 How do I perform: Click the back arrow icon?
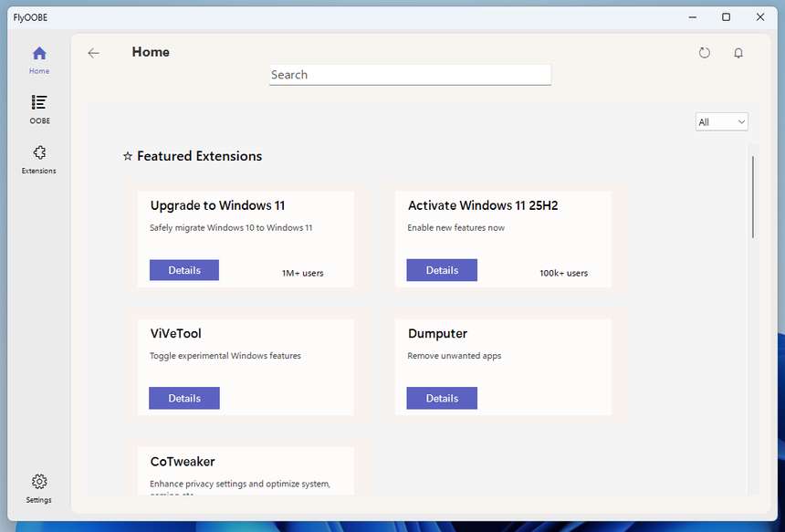coord(93,53)
